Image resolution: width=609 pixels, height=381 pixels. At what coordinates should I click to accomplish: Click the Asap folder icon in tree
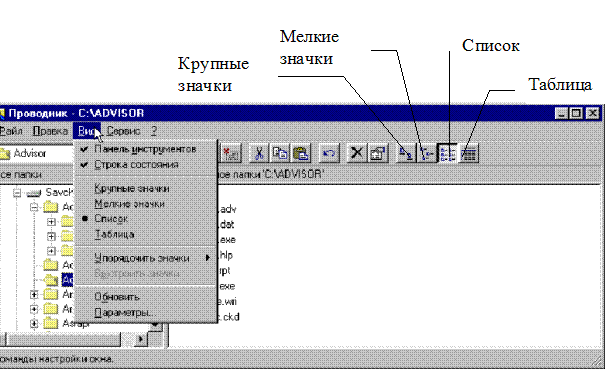pos(50,323)
